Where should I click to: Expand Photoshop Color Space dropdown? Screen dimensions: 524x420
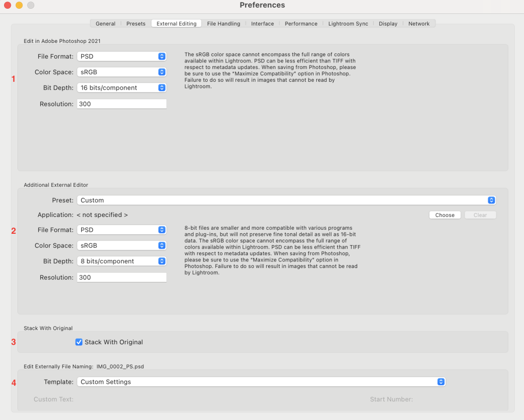coord(122,72)
